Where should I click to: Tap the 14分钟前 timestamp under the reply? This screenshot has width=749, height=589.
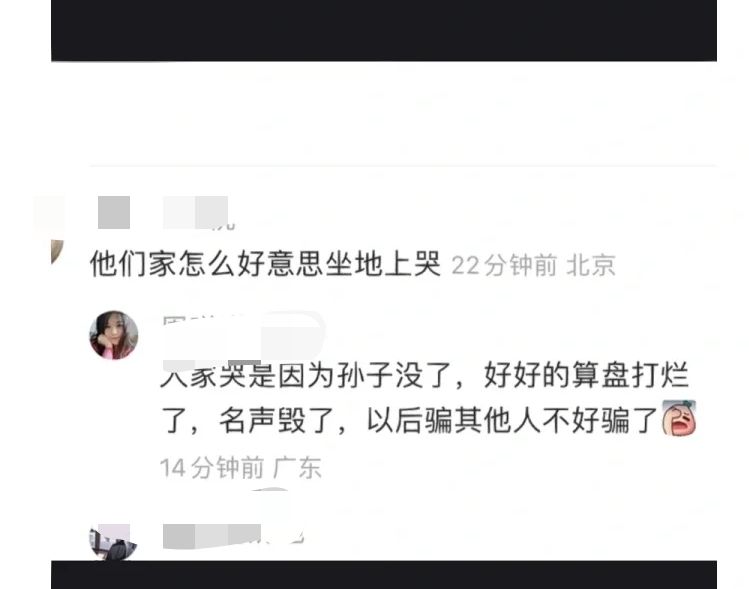[x=212, y=467]
